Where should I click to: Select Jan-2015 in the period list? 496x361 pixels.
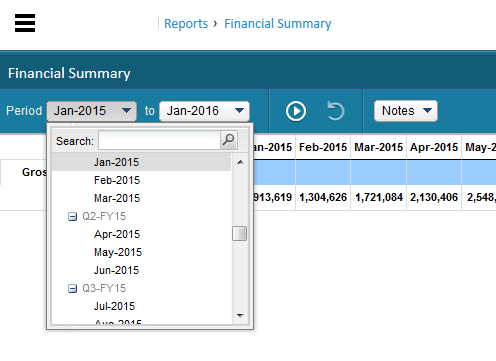(x=141, y=162)
